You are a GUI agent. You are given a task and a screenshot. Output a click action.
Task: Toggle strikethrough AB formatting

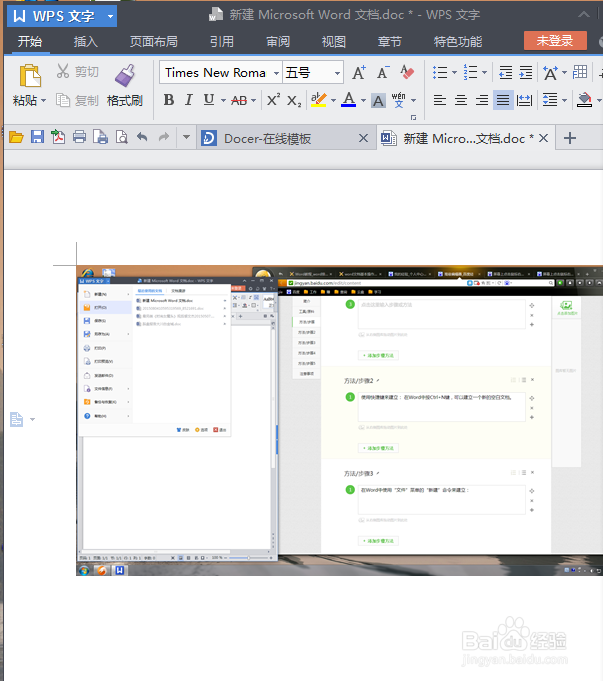(239, 101)
